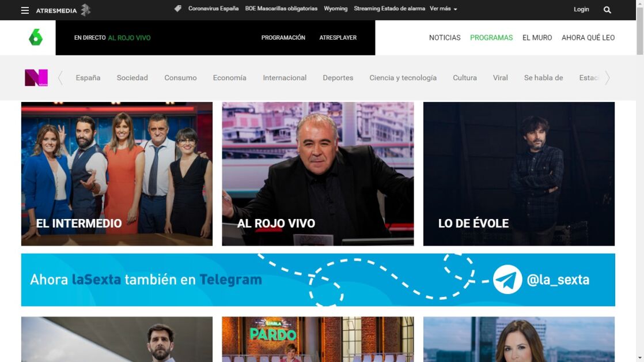Viewport: 644px width, 362px height.
Task: Open the NOTICIAS menu item
Action: pyautogui.click(x=445, y=37)
